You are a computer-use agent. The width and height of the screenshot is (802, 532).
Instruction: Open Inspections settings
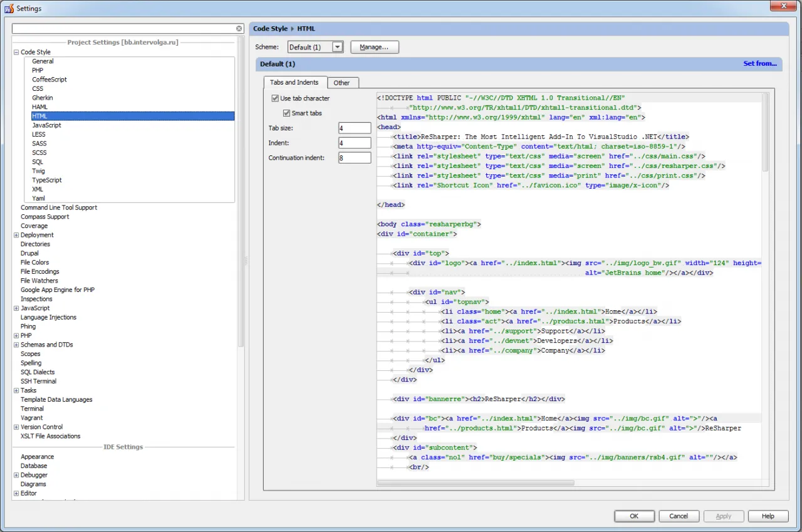pos(36,299)
